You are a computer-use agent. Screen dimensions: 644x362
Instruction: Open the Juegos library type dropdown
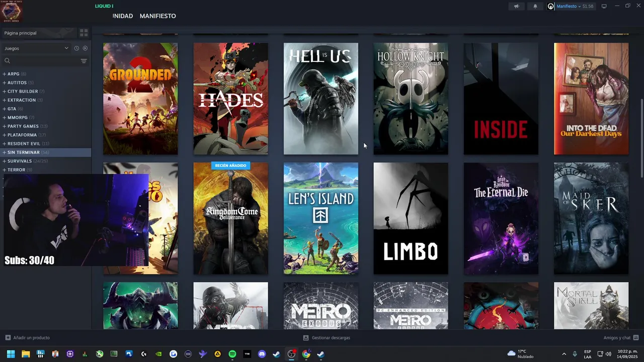tap(36, 48)
